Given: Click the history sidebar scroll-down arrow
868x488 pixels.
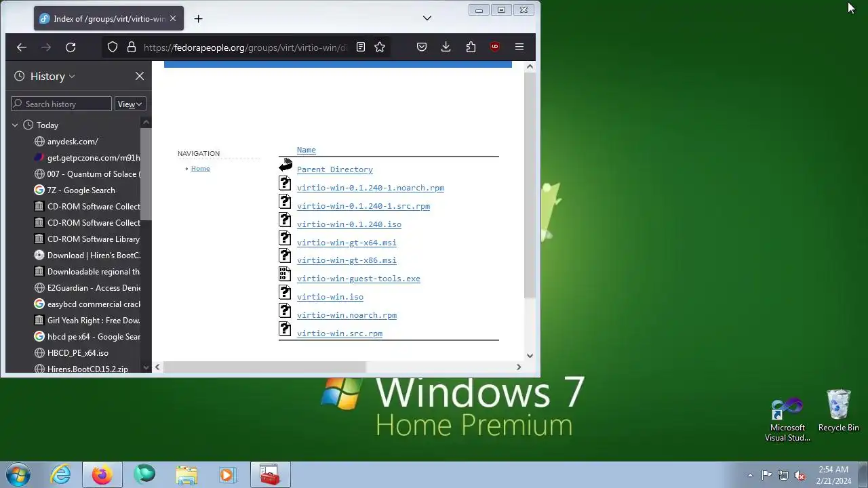Looking at the screenshot, I should pyautogui.click(x=146, y=368).
